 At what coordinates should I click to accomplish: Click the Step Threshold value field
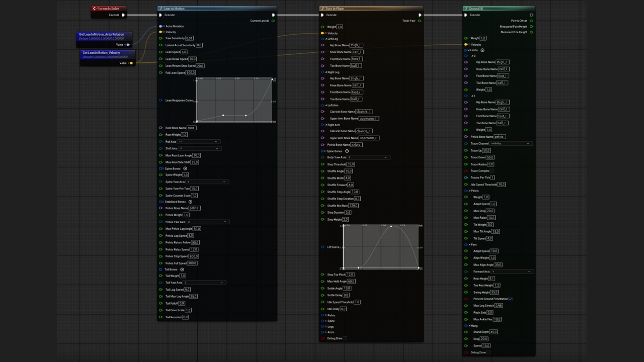[x=351, y=164]
